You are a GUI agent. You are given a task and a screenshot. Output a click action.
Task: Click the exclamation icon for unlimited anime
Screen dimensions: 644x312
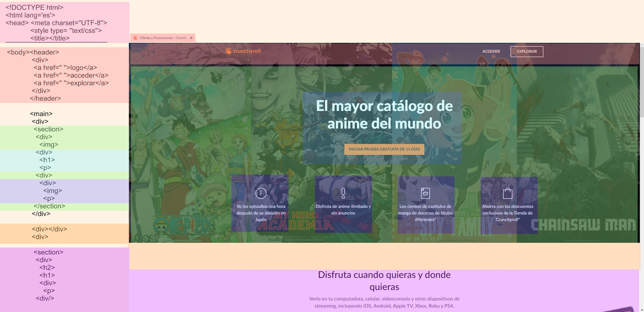[x=343, y=193]
